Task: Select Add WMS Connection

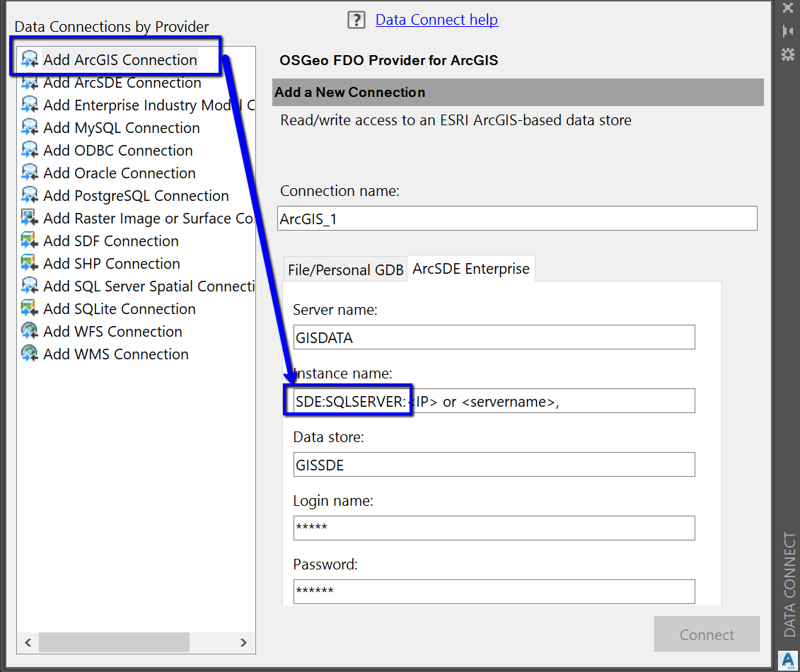Action: [x=116, y=354]
